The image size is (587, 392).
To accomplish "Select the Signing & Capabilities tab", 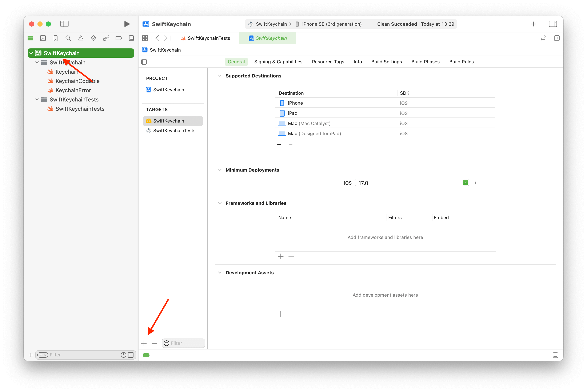I will (278, 62).
